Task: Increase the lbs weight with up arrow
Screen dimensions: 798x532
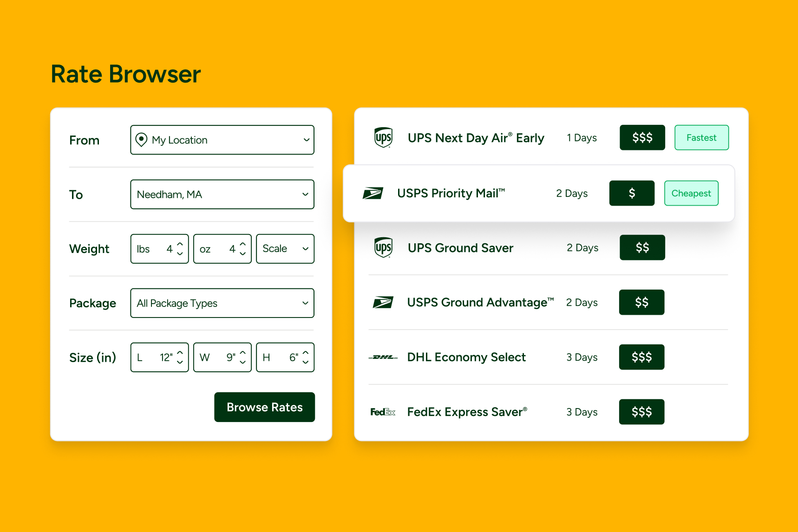Action: pyautogui.click(x=180, y=244)
